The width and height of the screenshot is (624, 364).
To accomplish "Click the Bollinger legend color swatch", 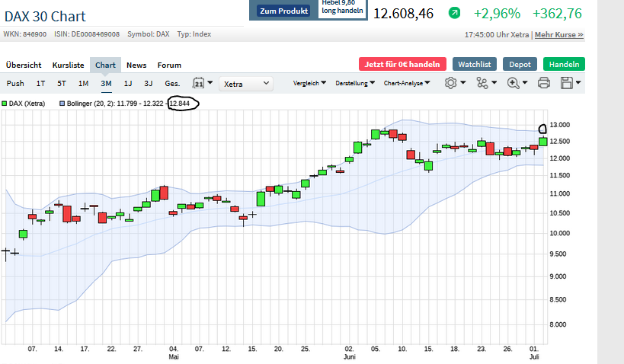I will tap(62, 102).
